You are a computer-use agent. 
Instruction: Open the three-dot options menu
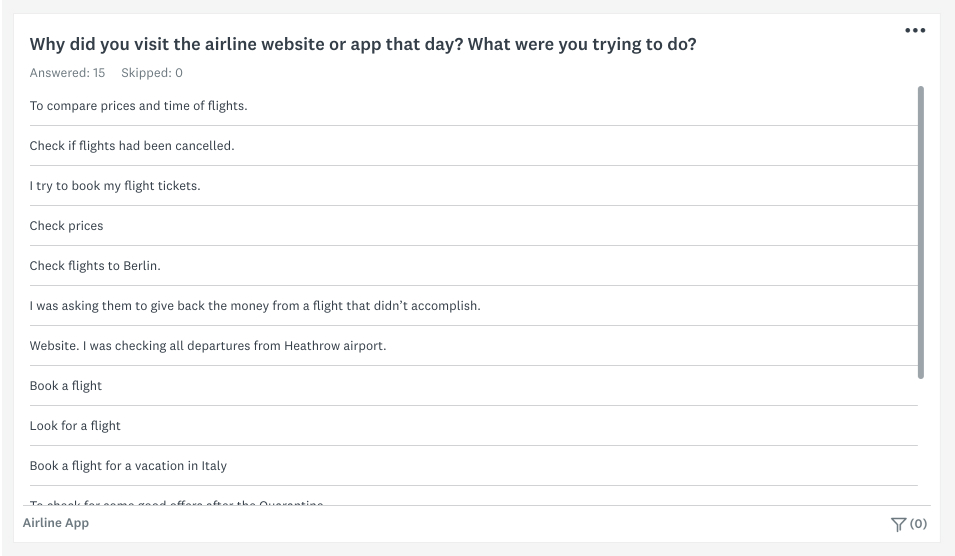915,30
